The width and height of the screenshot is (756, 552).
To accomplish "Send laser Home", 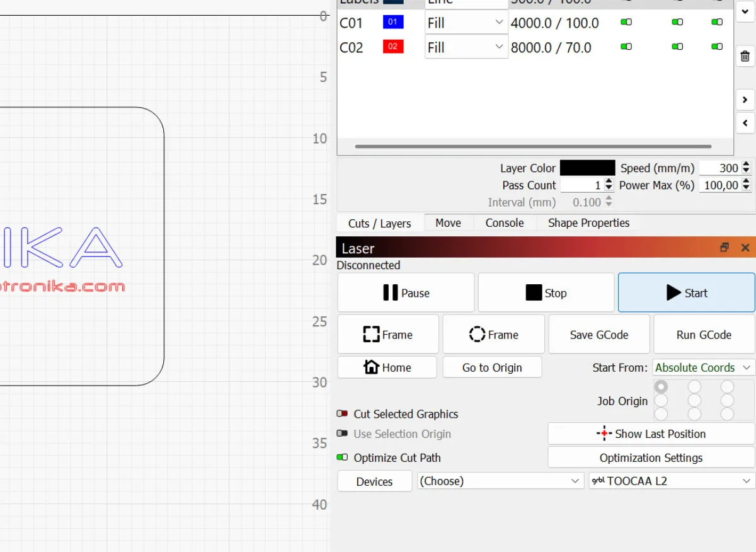I will pyautogui.click(x=387, y=367).
